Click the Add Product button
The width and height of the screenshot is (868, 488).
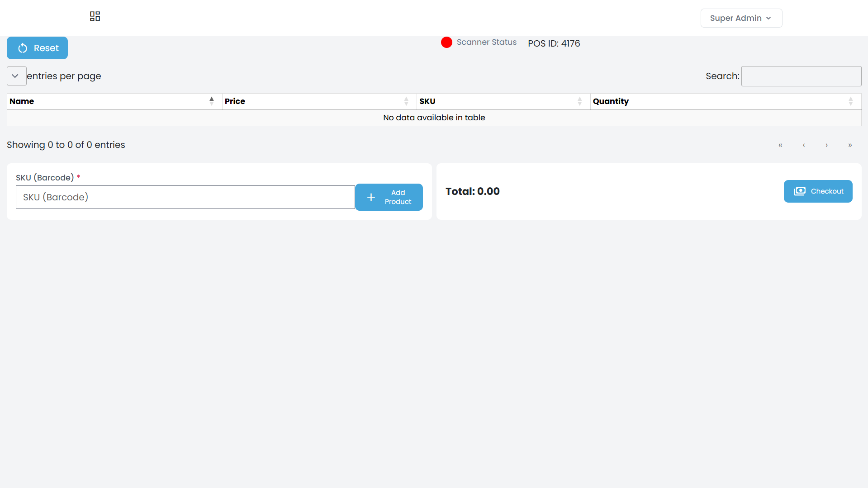(389, 197)
